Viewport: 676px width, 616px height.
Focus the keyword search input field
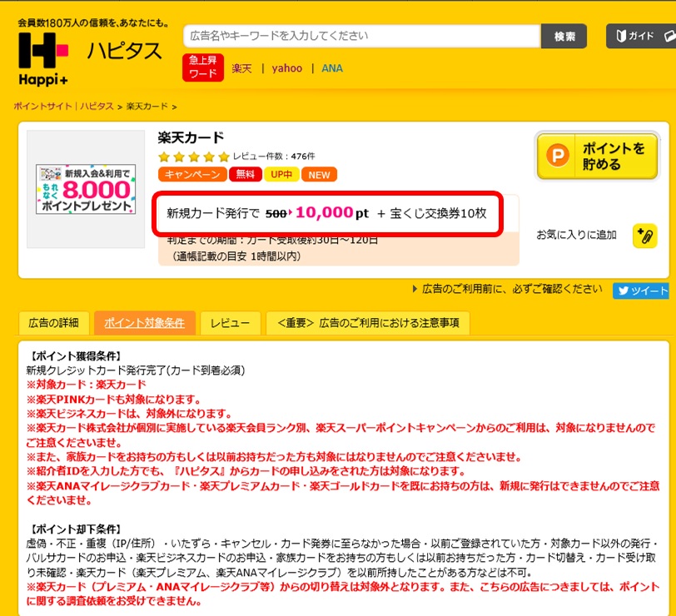pyautogui.click(x=361, y=36)
